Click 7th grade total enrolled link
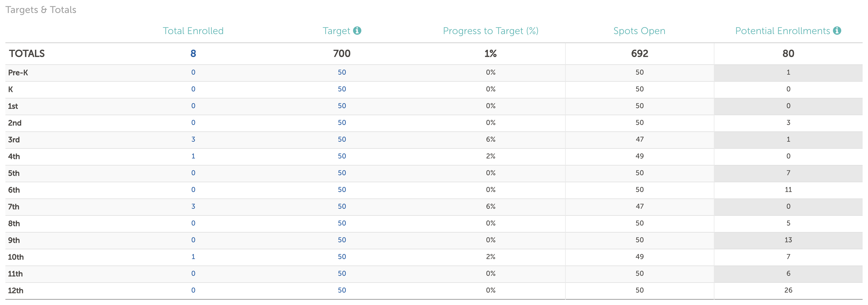The height and width of the screenshot is (305, 868). coord(193,207)
